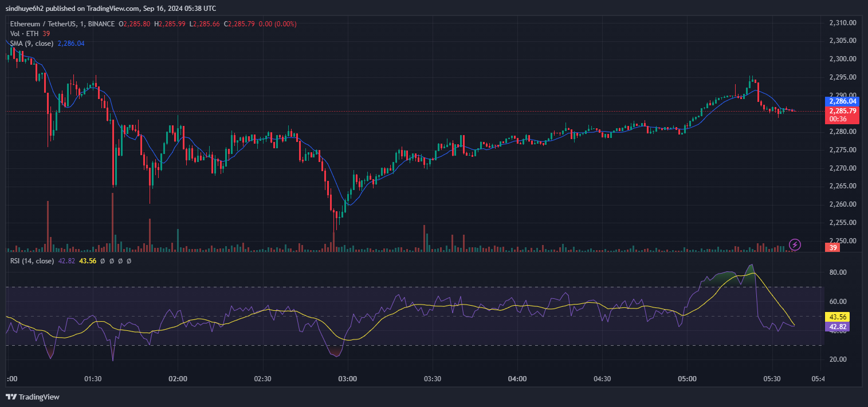This screenshot has height=407, width=868.
Task: Open symbol details via Ethereum / TetherUS title
Action: tap(43, 23)
